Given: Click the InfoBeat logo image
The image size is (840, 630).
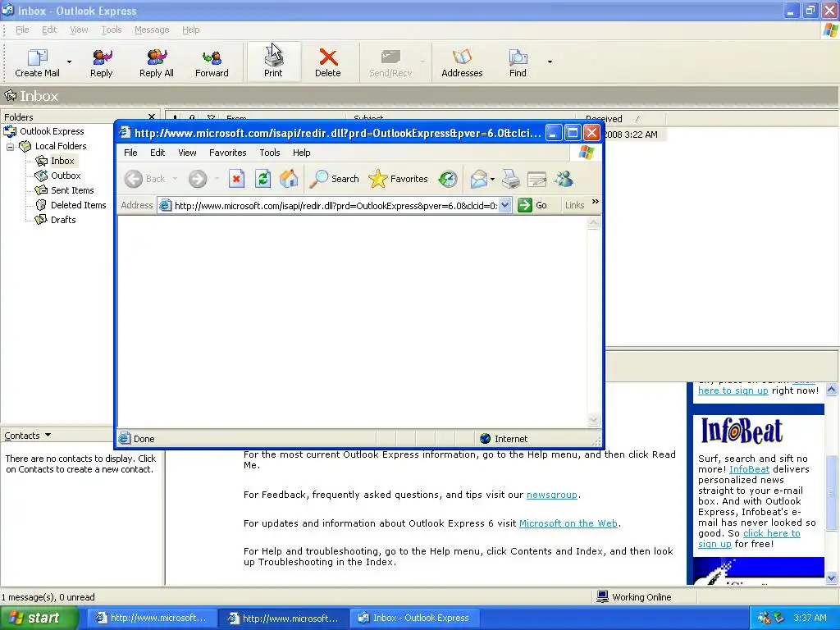Looking at the screenshot, I should point(742,431).
